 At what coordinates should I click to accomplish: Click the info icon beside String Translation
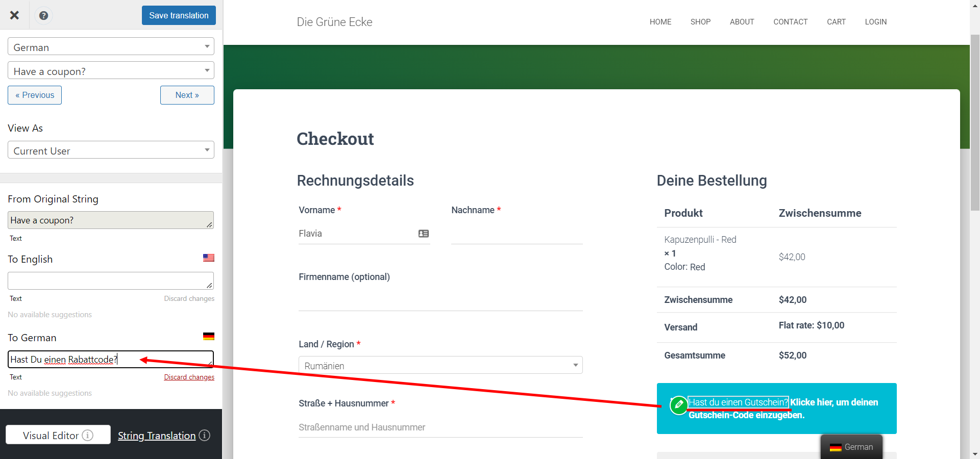pos(205,435)
